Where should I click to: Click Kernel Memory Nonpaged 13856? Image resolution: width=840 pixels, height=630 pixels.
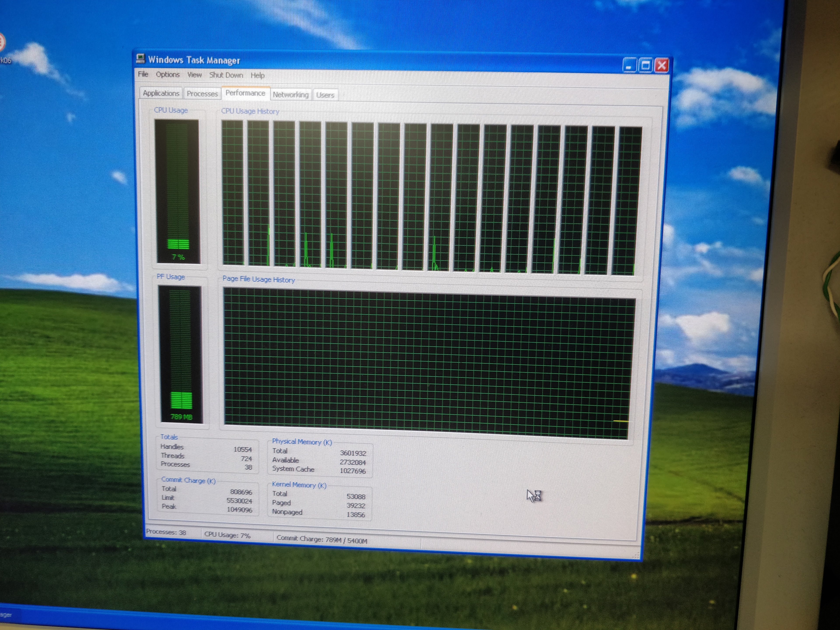click(x=356, y=514)
